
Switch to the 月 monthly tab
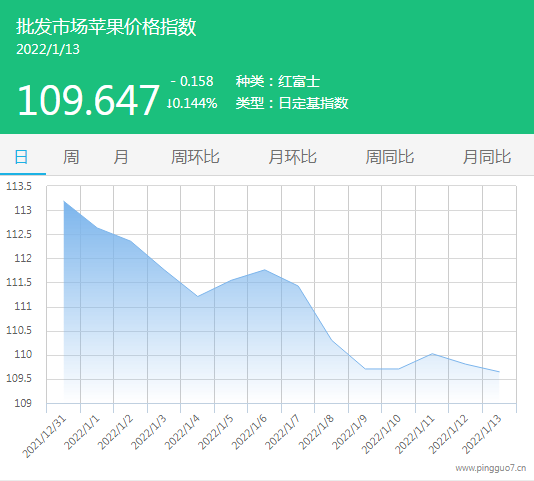pos(121,157)
